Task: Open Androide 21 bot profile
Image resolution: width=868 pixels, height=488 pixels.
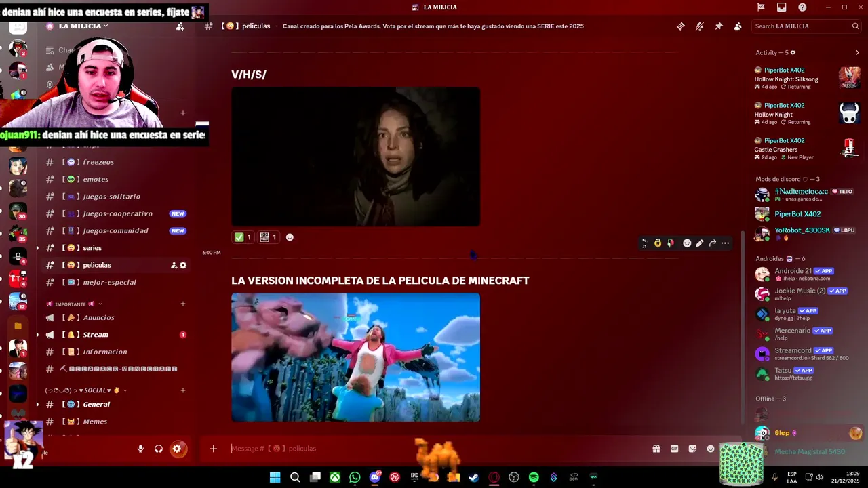Action: pos(808,274)
